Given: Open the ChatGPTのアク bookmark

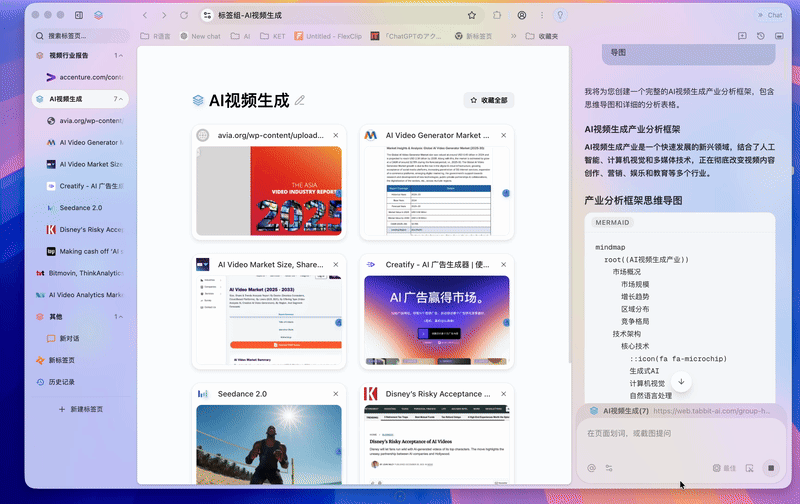Looking at the screenshot, I should pos(407,36).
